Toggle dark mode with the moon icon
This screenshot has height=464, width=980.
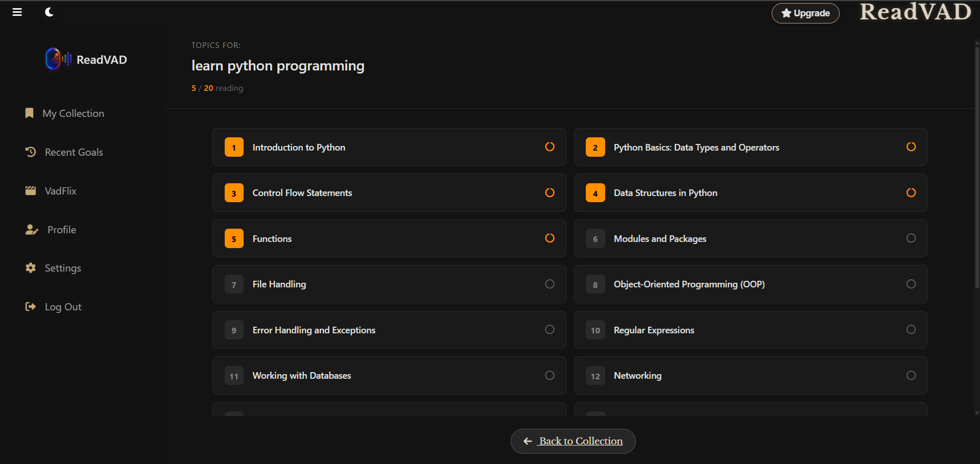point(49,12)
